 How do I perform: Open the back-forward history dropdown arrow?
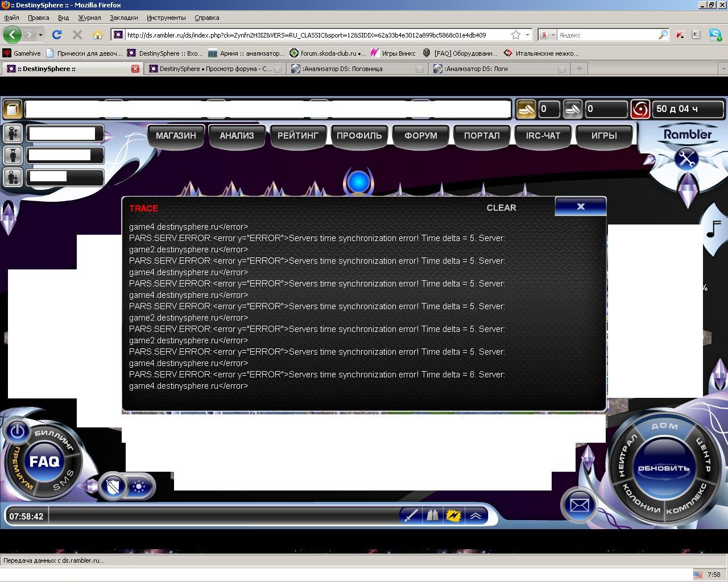pyautogui.click(x=40, y=35)
